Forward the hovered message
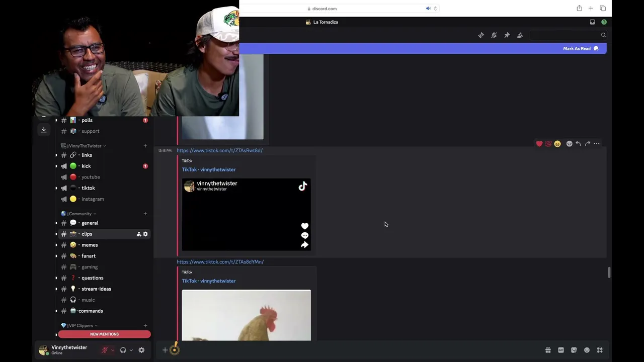 [587, 144]
